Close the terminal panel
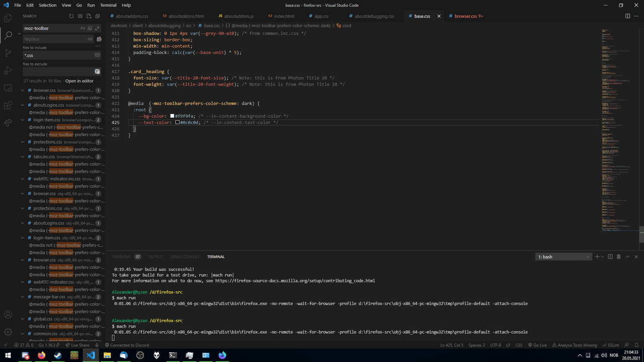Viewport: 644px width, 362px height. click(636, 257)
